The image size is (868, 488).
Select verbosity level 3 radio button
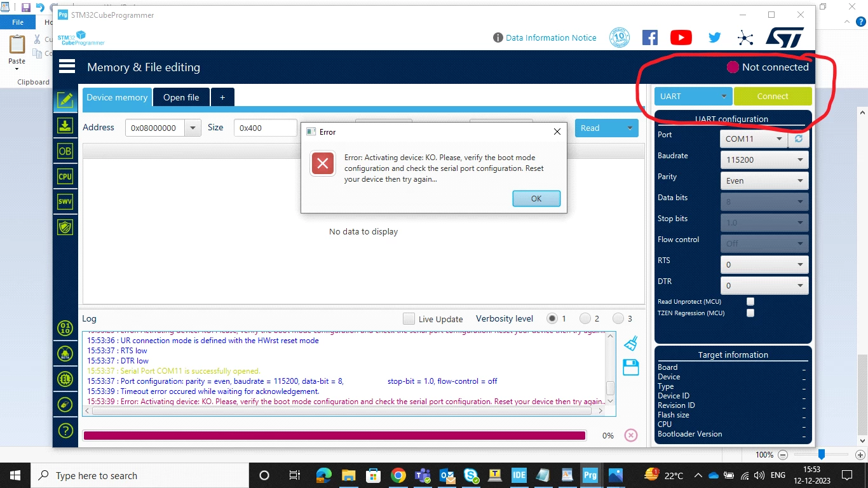[x=618, y=318]
